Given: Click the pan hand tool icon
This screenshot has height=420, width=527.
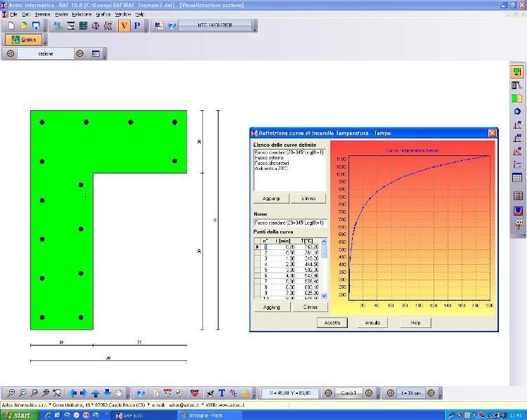Looking at the screenshot, I should click(x=119, y=393).
